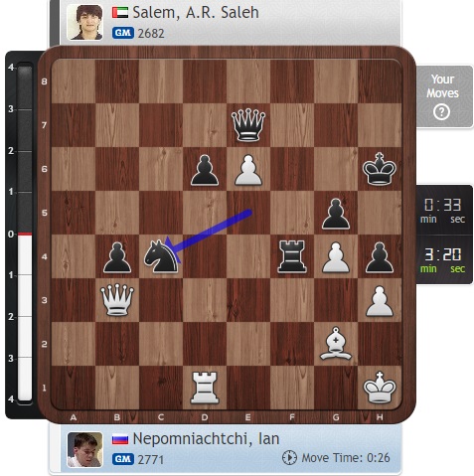Image resolution: width=474 pixels, height=476 pixels.
Task: Click the white pawn on e6
Action: click(x=248, y=170)
